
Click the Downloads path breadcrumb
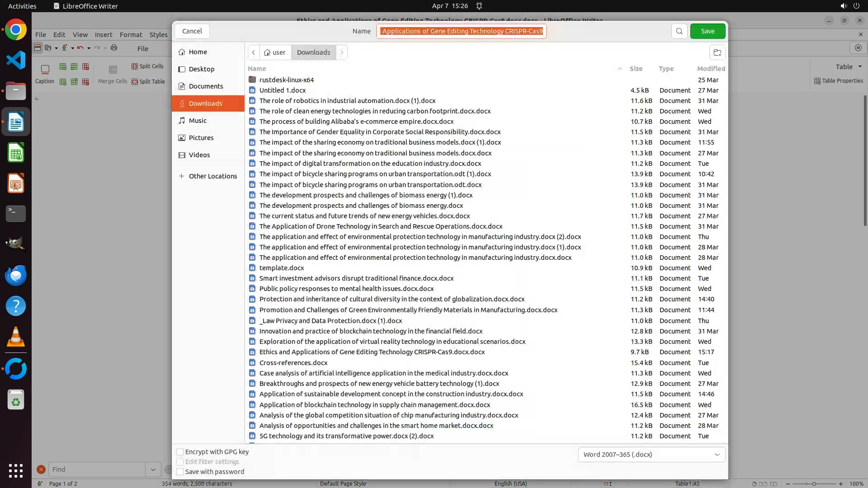(x=313, y=52)
